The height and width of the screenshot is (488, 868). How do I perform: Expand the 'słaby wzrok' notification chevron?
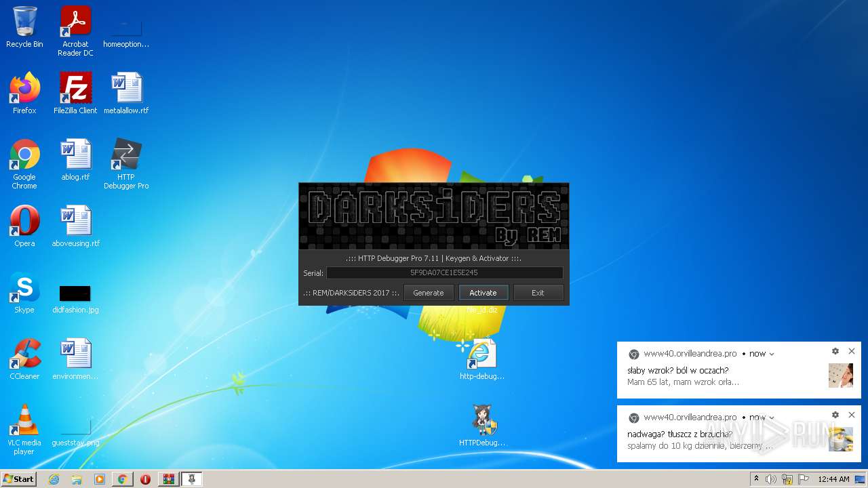pyautogui.click(x=772, y=354)
